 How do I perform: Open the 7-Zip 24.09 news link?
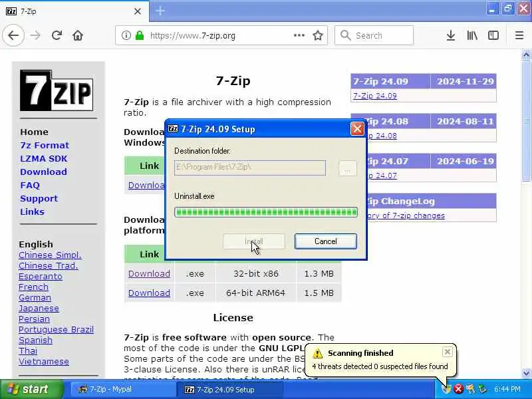(x=375, y=96)
